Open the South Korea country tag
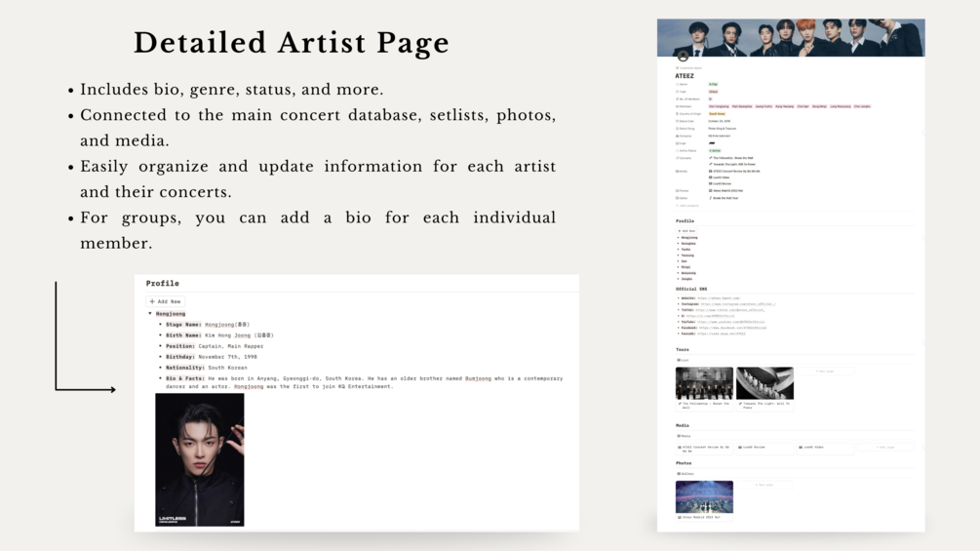 pyautogui.click(x=717, y=114)
